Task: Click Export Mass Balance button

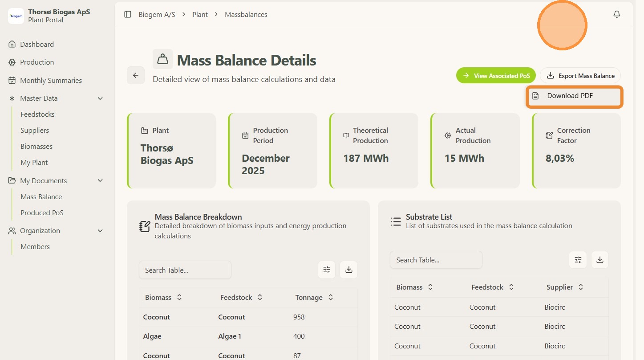Action: (x=580, y=76)
